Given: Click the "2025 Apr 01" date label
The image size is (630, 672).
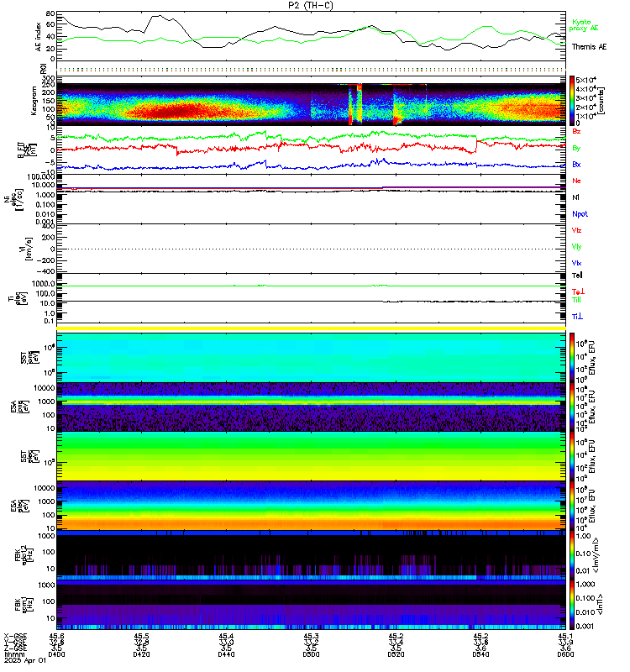Looking at the screenshot, I should point(25,660).
